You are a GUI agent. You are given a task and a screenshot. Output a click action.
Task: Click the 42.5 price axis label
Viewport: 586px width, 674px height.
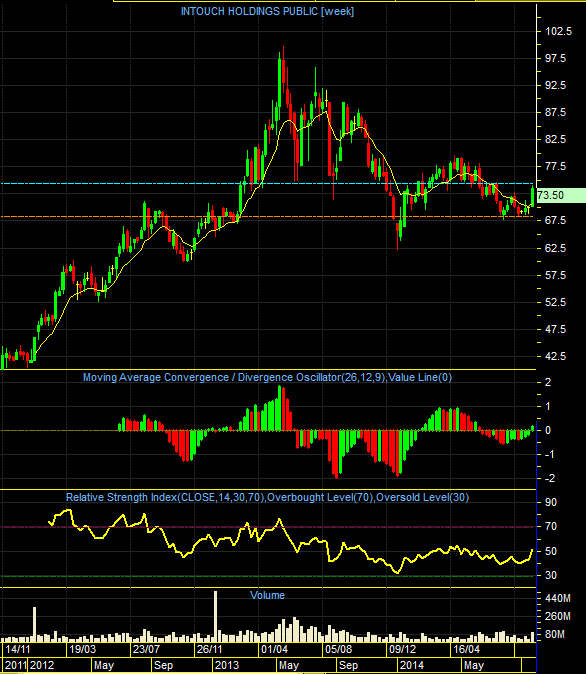point(555,357)
